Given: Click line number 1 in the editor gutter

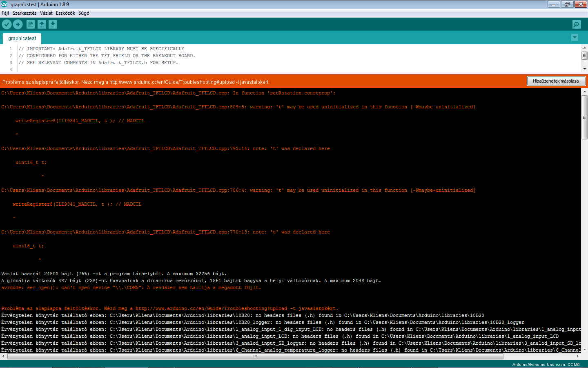Looking at the screenshot, I should click(11, 49).
